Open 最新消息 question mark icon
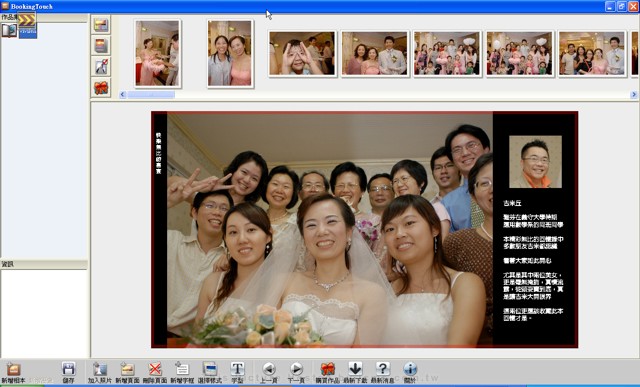 tap(382, 369)
